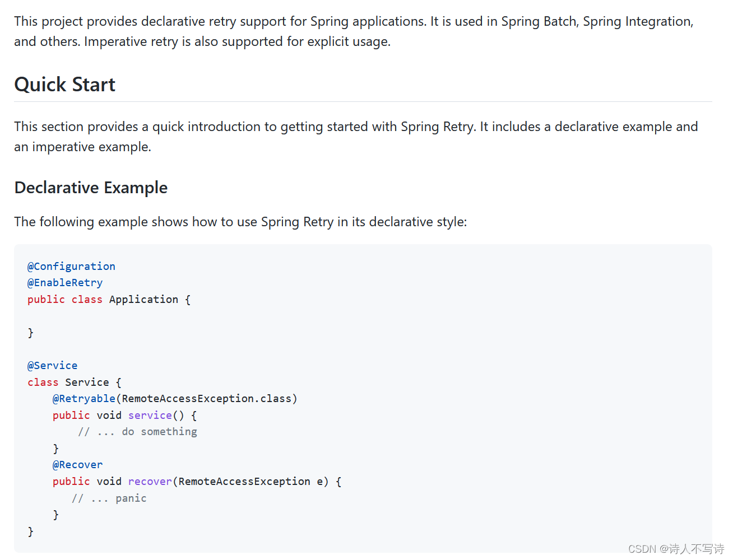Click the 'Declarative Example' heading
This screenshot has height=560, width=733.
click(x=91, y=188)
